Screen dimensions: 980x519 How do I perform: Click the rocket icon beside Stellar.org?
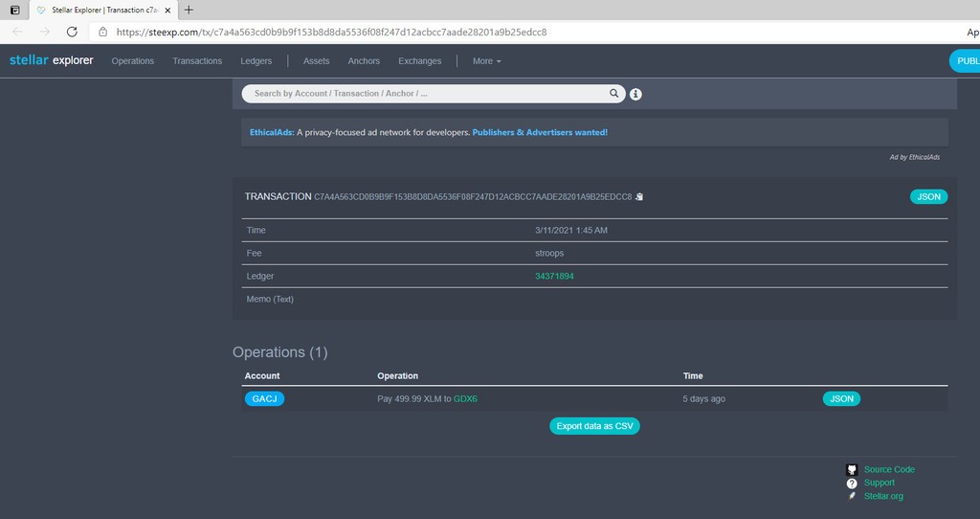tap(851, 496)
